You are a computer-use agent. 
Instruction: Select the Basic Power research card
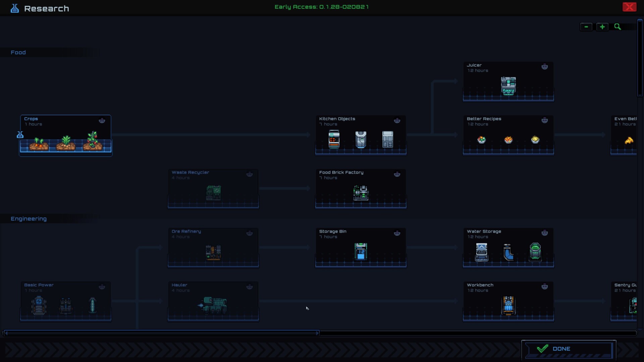point(66,301)
